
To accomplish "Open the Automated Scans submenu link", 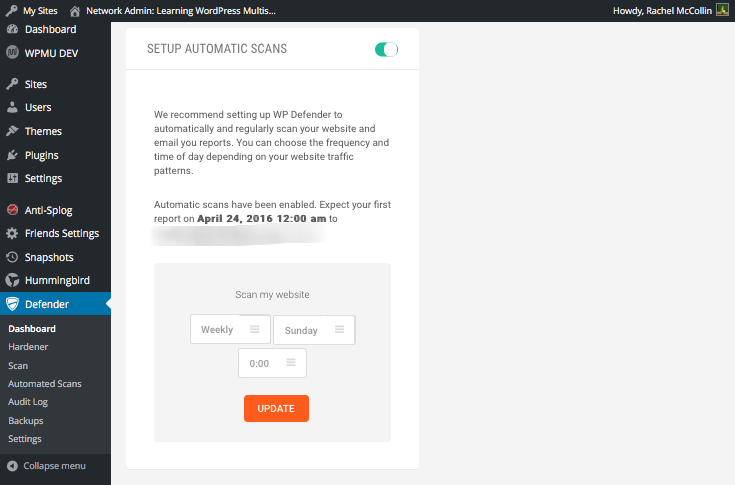I will click(x=45, y=383).
